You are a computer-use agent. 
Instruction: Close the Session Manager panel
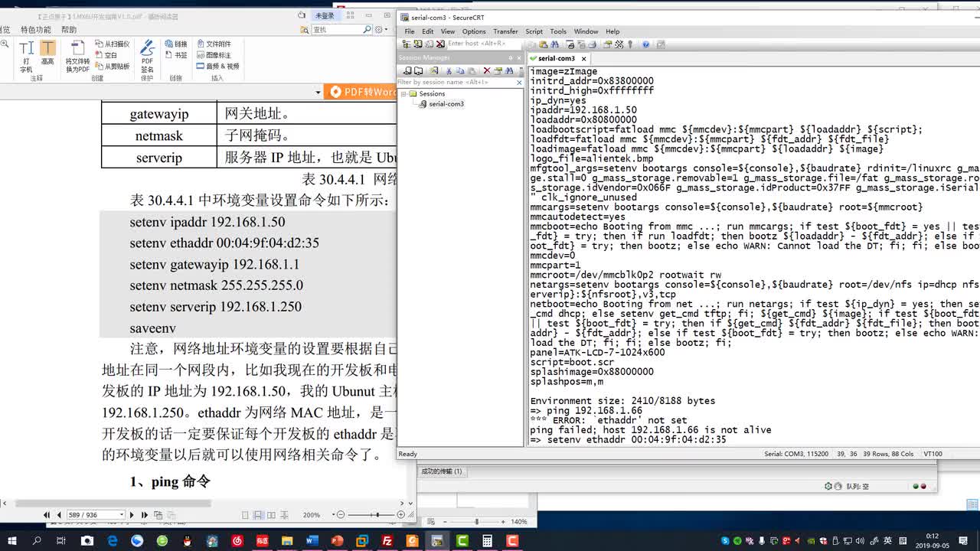pyautogui.click(x=520, y=57)
